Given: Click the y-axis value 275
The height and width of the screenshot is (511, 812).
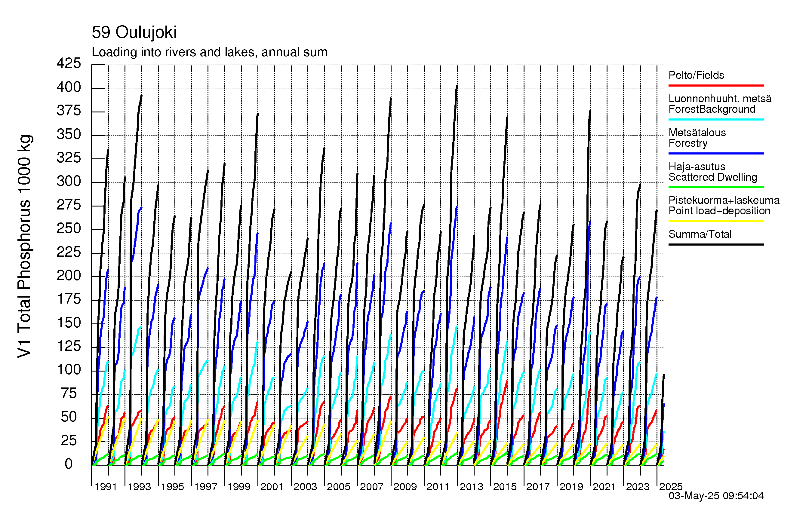Looking at the screenshot, I should pos(69,205).
